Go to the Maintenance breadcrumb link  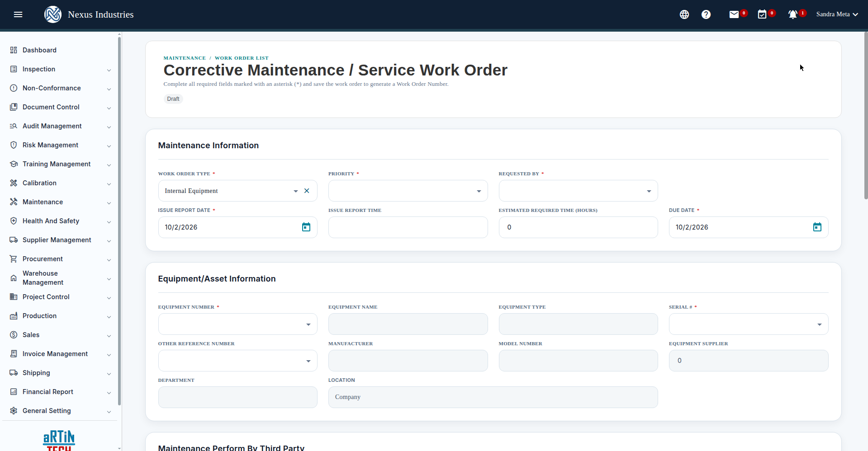coord(185,58)
